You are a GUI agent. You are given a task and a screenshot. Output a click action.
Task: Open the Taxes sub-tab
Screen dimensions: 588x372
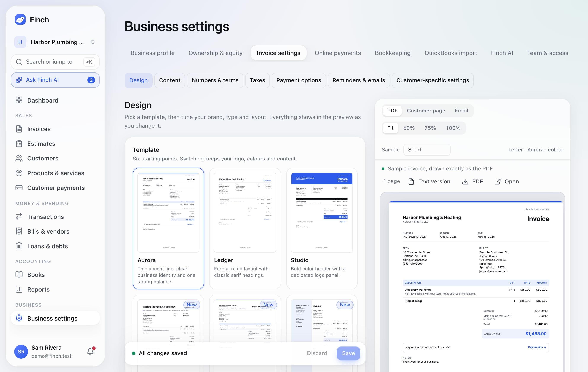click(x=257, y=80)
